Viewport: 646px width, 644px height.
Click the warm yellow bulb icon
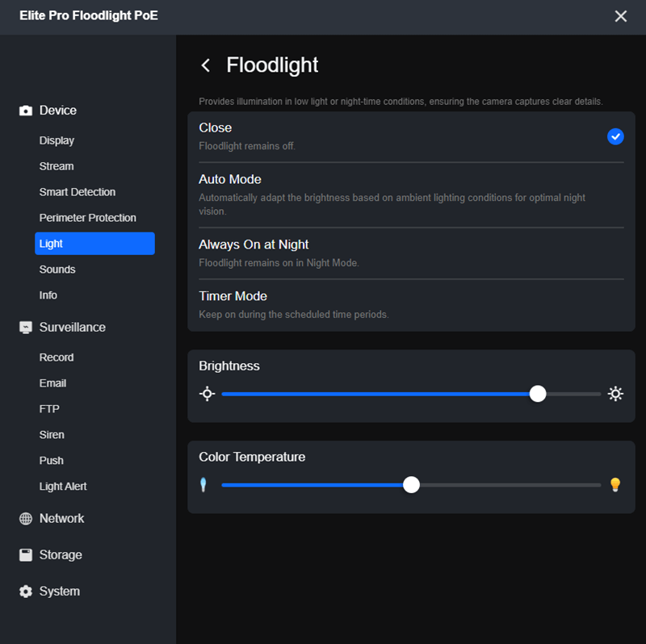pyautogui.click(x=615, y=485)
